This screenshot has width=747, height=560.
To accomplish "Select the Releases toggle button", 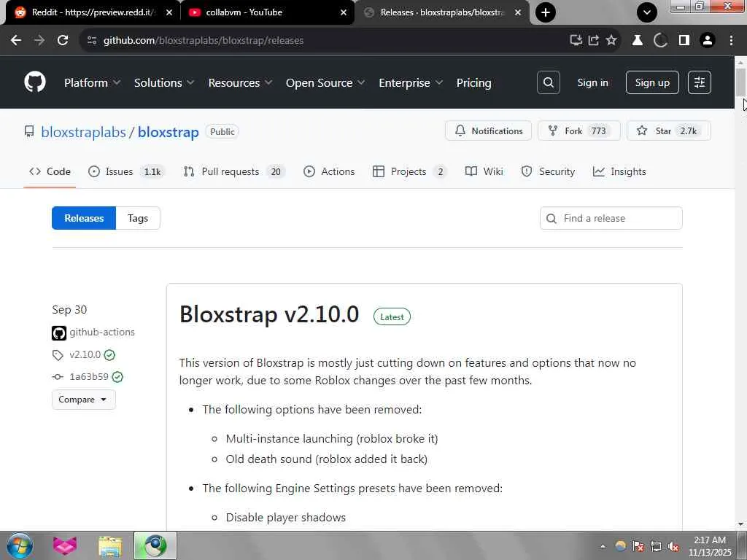I will coord(84,218).
